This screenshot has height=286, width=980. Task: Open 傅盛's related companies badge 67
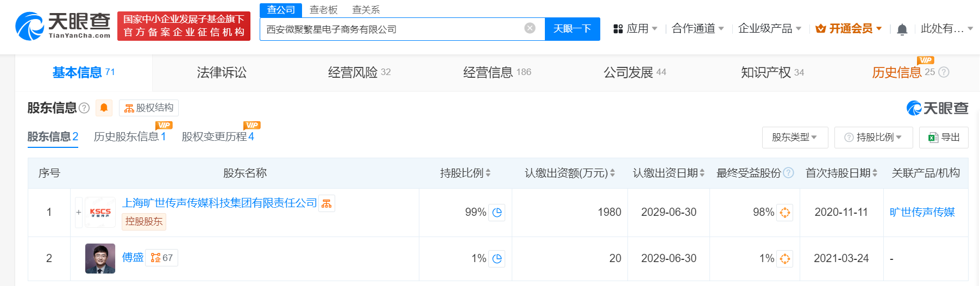pos(162,258)
